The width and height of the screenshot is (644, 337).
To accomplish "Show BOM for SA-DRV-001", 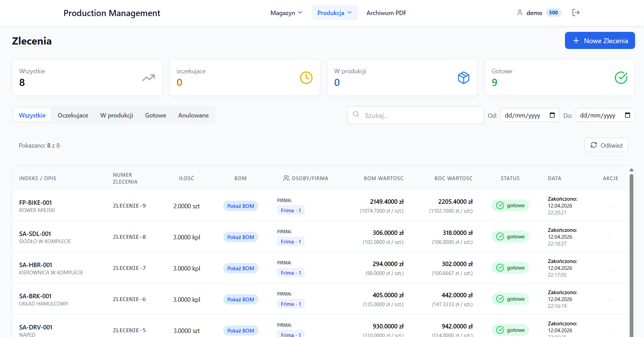I will pos(241,330).
